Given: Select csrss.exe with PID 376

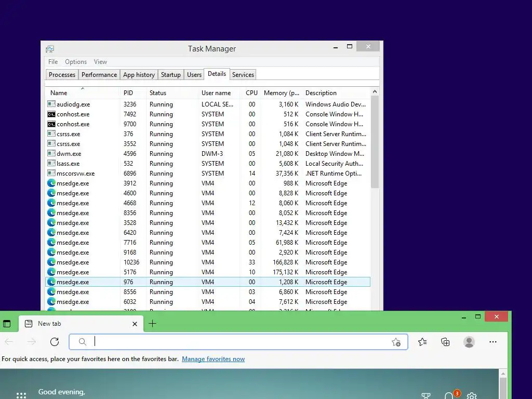Looking at the screenshot, I should click(x=208, y=134).
